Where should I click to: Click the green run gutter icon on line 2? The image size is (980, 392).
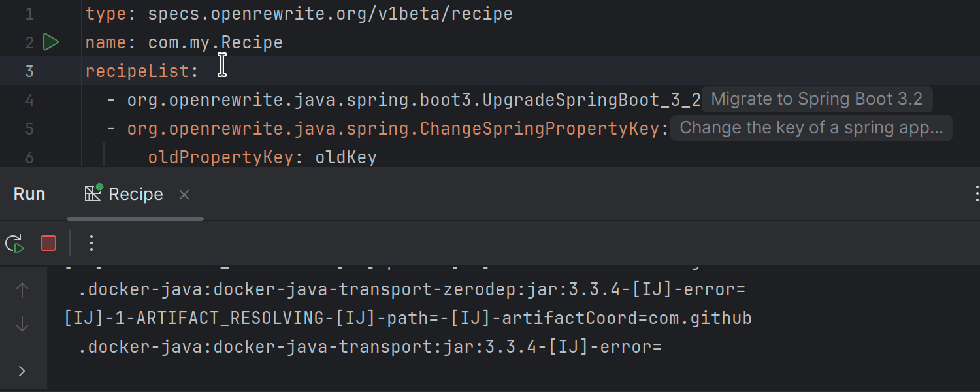50,42
